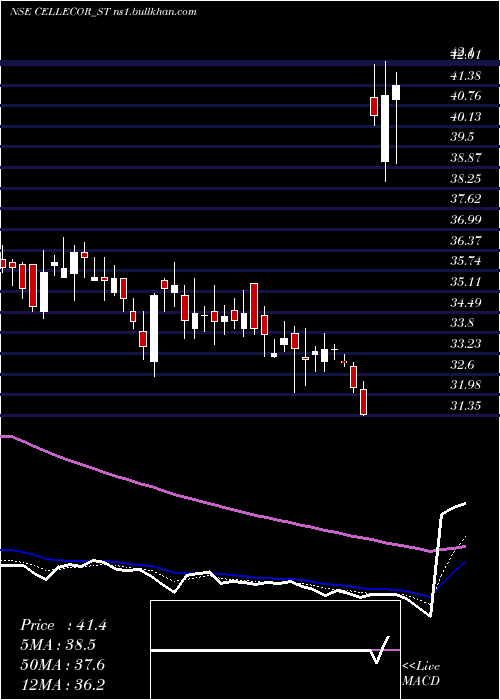Image resolution: width=500 pixels, height=700 pixels.
Task: Select the 38.87 price axis label
Action: tap(466, 158)
